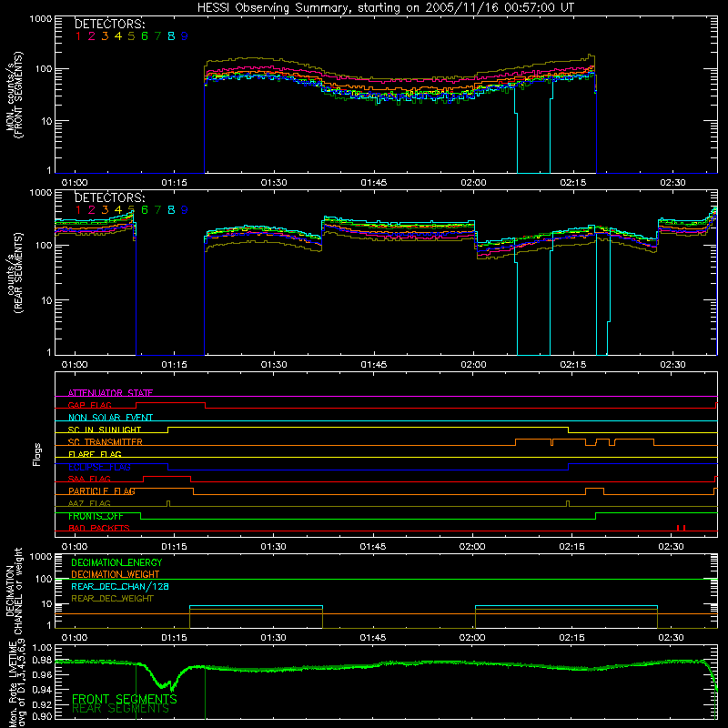Click the DECIMATION_ENERGY legend label
The height and width of the screenshot is (728, 728).
point(116,562)
